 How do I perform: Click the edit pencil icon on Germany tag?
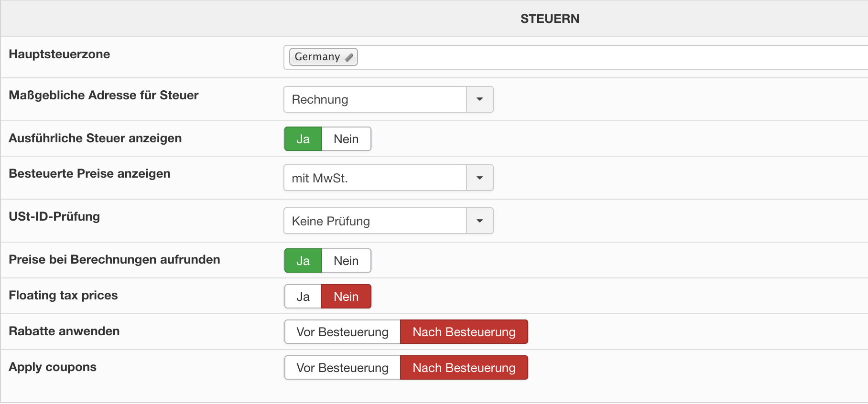[349, 57]
